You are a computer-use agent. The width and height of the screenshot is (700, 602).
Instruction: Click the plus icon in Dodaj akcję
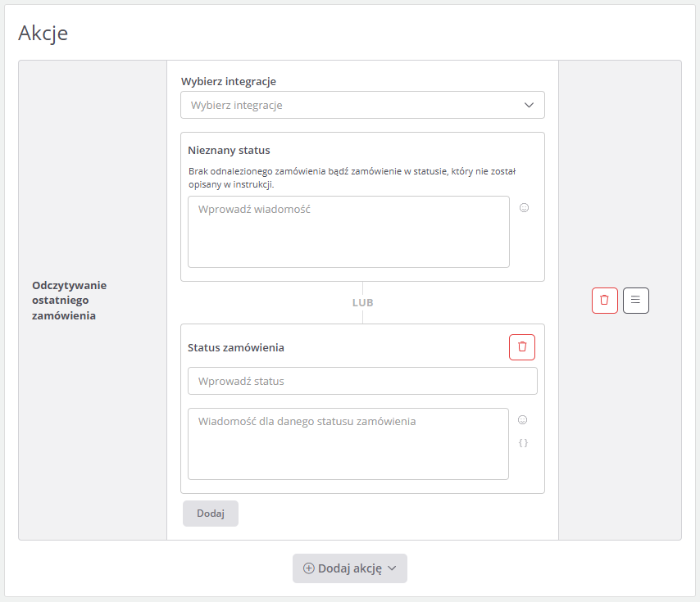pos(309,568)
